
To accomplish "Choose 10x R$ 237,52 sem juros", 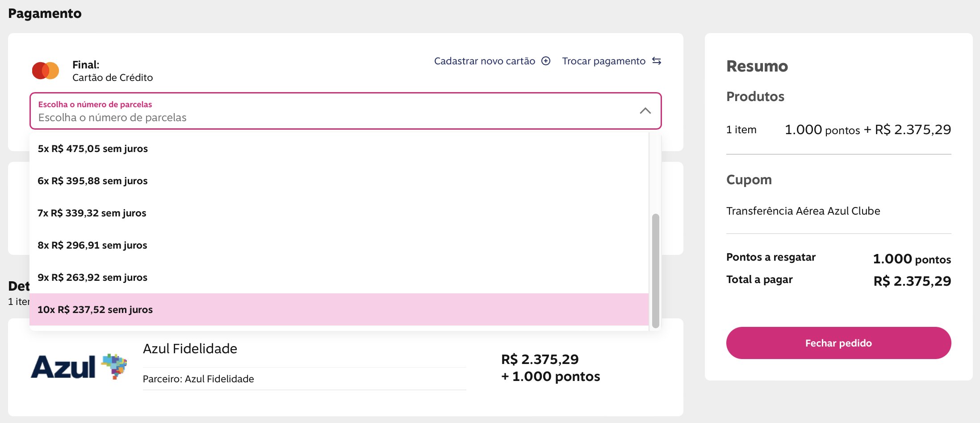I will pos(95,309).
